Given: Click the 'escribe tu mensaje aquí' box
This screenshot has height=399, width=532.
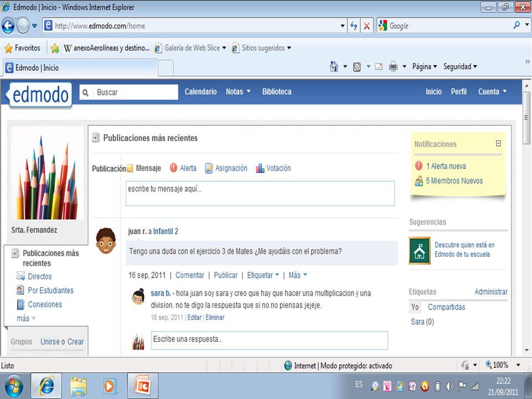Looking at the screenshot, I should click(x=260, y=193).
